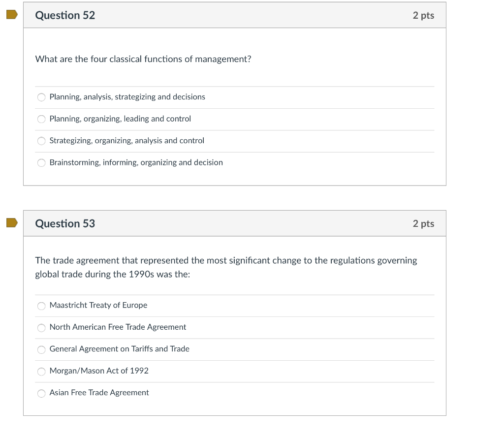Select 'Planning, organizing, leading and control'

tap(41, 119)
